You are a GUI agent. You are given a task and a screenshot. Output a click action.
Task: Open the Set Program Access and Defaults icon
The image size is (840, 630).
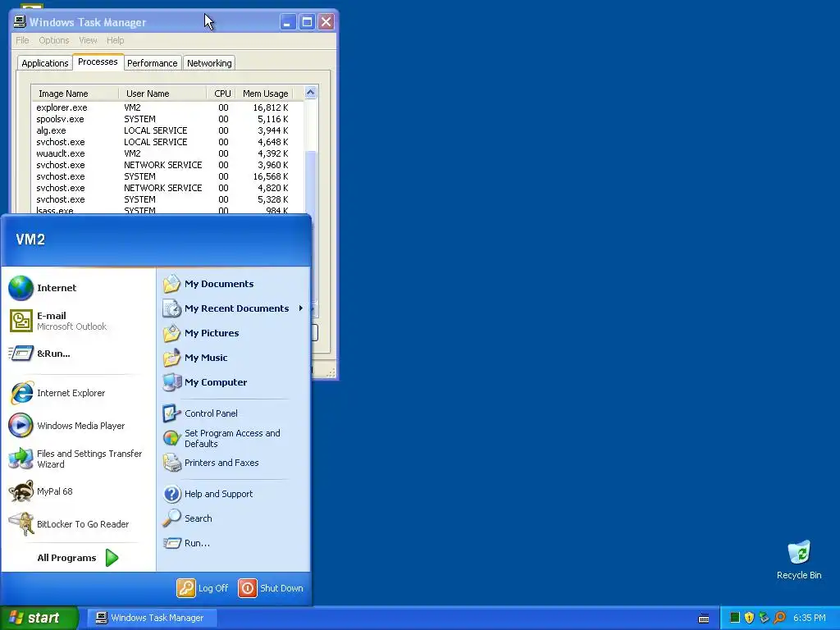click(172, 438)
